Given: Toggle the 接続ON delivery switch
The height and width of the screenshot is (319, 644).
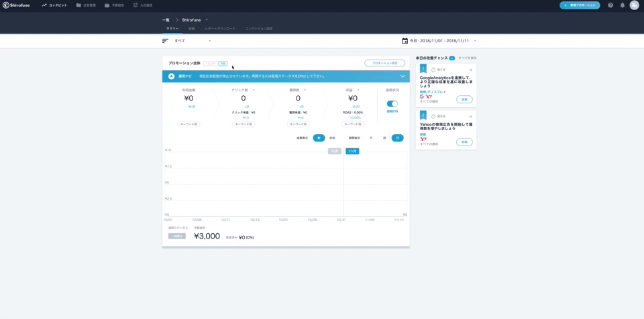Looking at the screenshot, I should (392, 104).
